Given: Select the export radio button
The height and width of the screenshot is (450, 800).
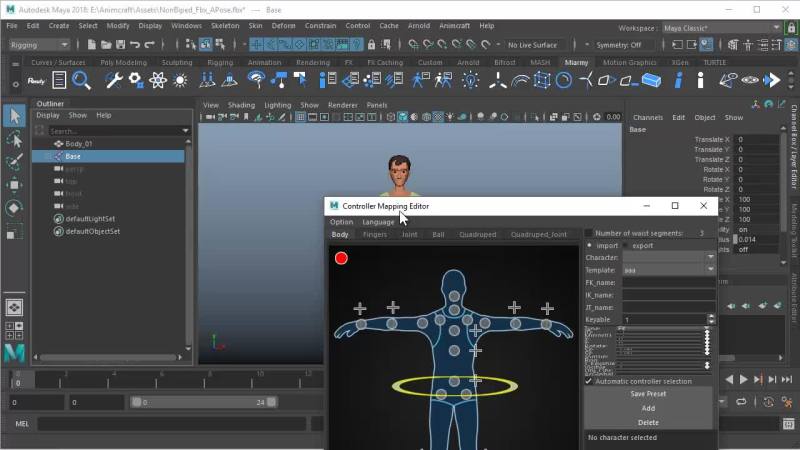Looking at the screenshot, I should click(x=626, y=245).
